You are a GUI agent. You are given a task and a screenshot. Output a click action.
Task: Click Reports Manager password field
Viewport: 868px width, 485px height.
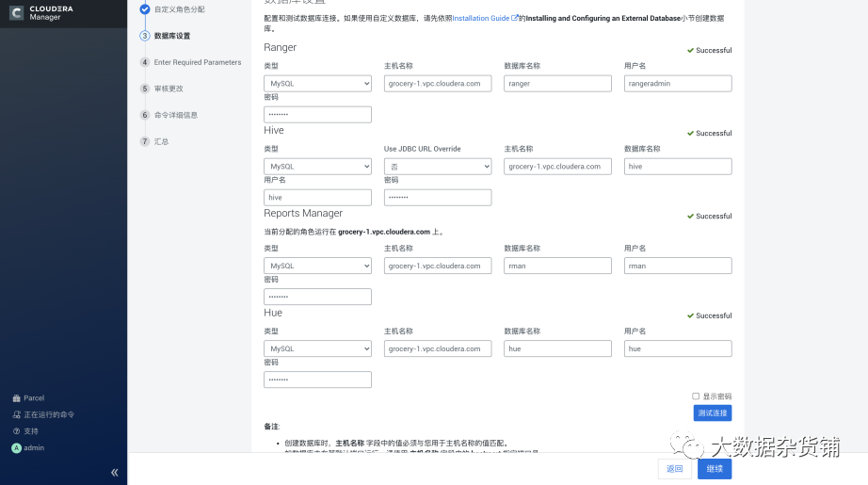coord(318,297)
